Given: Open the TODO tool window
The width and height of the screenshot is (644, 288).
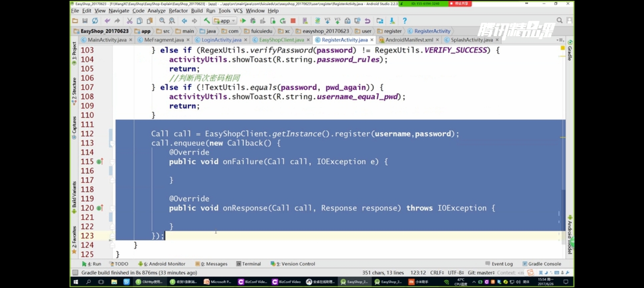Looking at the screenshot, I should coord(119,264).
